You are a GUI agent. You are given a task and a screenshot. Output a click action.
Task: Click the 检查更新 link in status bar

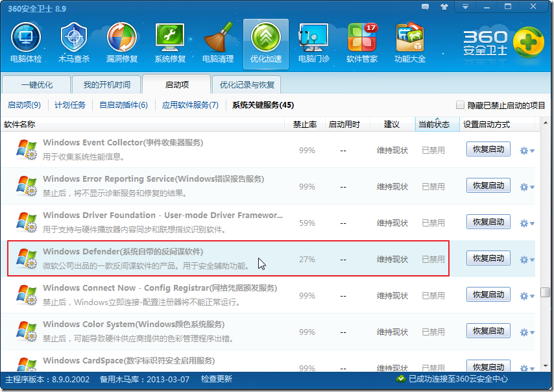[217, 379]
